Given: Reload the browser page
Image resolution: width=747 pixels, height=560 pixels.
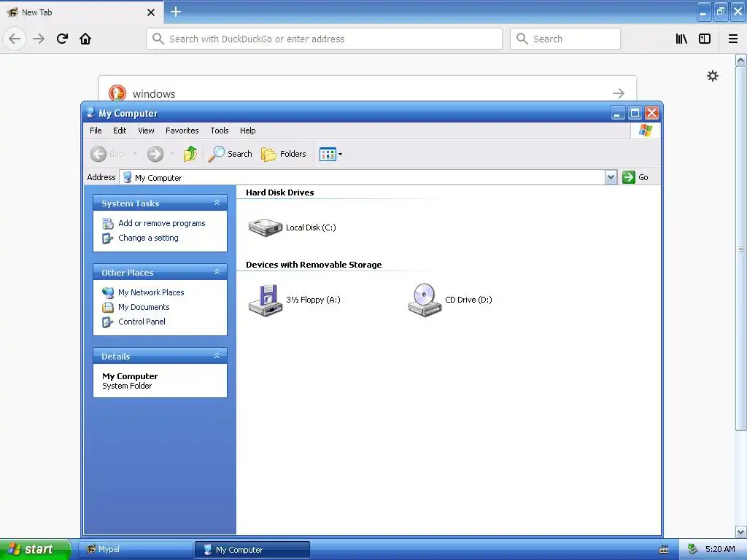Looking at the screenshot, I should coord(62,39).
